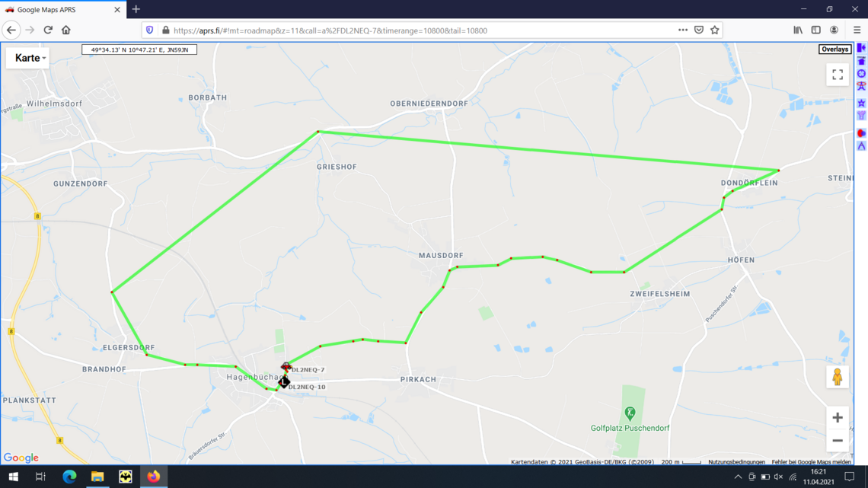Bookmark this page with star icon
868x488 pixels.
(x=715, y=30)
